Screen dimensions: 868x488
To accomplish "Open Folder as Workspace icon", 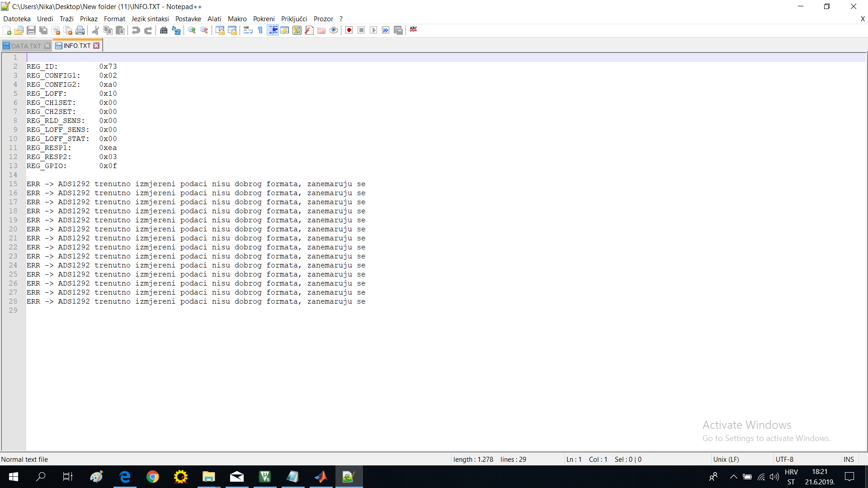I will [x=321, y=30].
